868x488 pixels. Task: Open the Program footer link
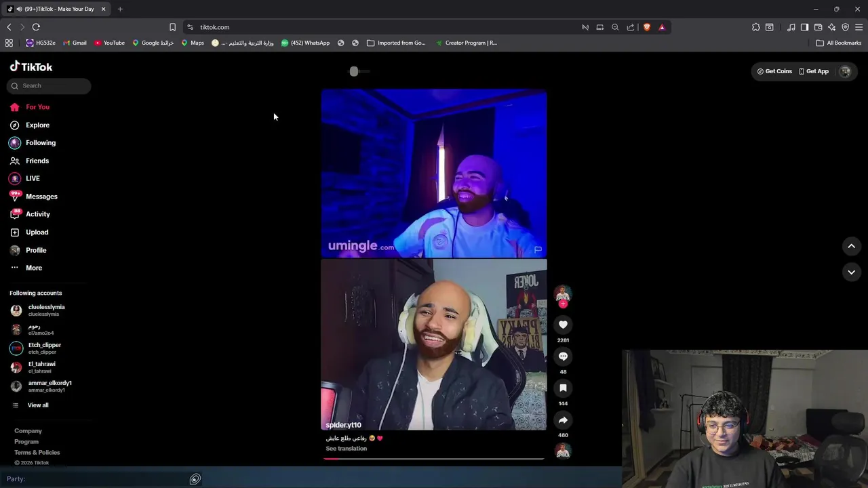tap(26, 442)
